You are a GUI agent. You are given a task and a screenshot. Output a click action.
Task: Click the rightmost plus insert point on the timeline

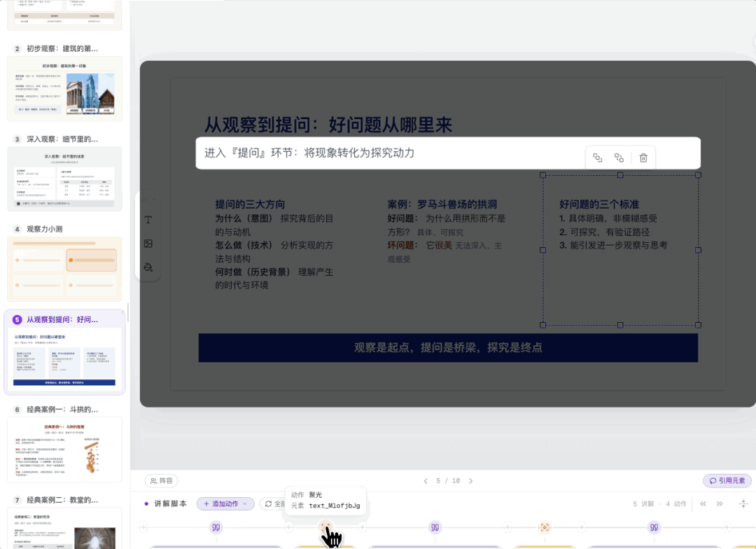point(727,527)
